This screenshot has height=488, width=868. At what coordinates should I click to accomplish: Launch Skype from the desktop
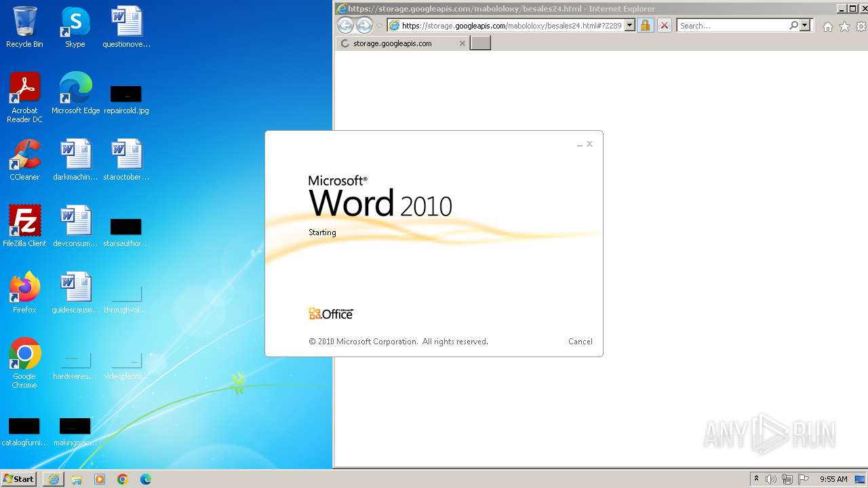pyautogui.click(x=75, y=27)
